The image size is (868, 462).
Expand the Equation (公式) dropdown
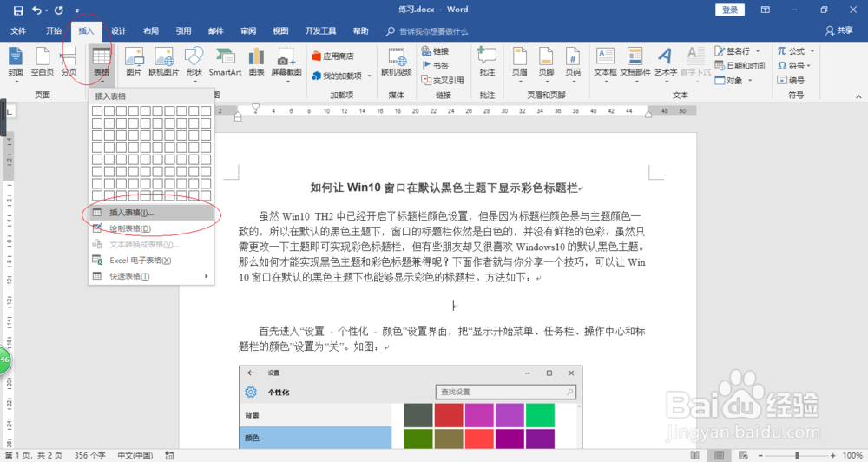pyautogui.click(x=812, y=51)
